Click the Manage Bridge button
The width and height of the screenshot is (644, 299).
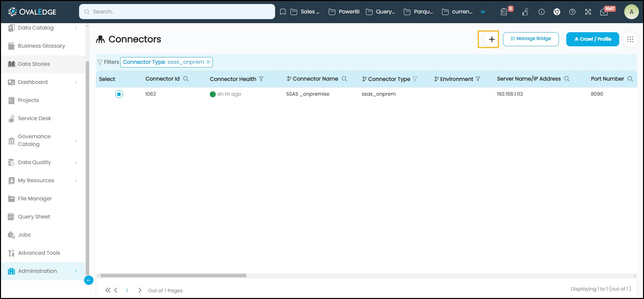click(531, 39)
